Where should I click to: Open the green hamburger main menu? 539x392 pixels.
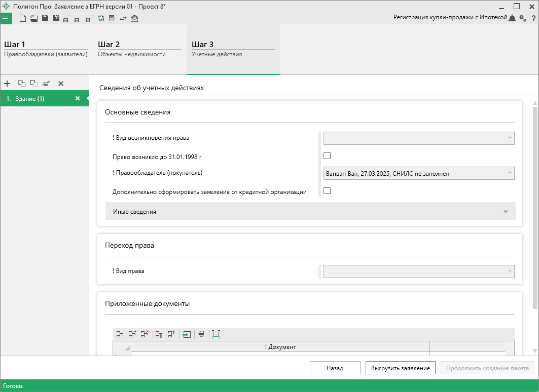(6, 19)
